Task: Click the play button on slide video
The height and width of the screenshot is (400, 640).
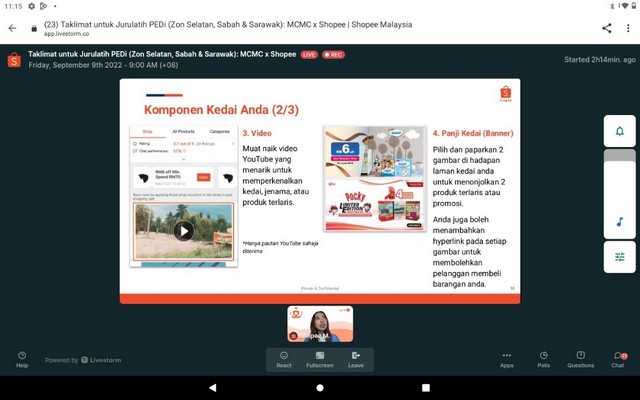Action: click(x=183, y=231)
